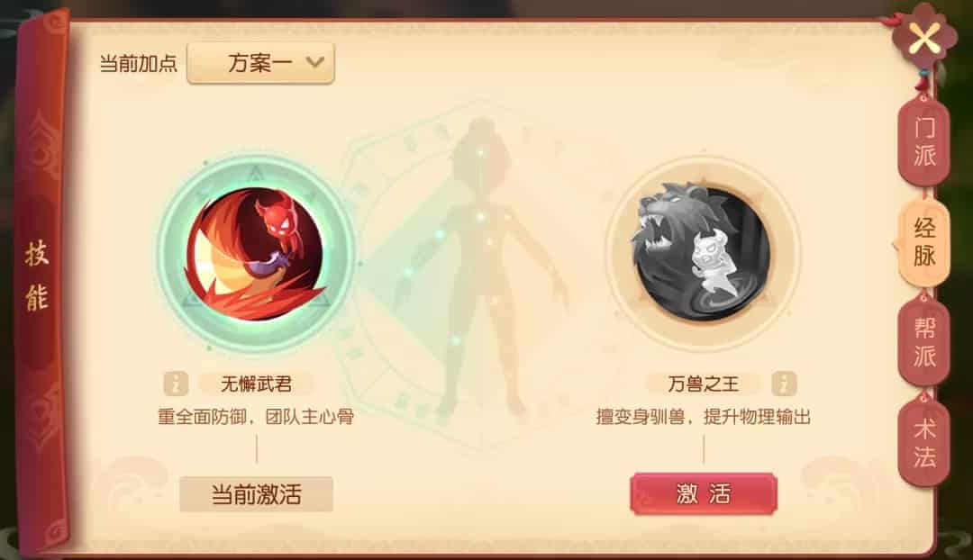Click the red 激活 button
Image resolution: width=973 pixels, height=560 pixels.
[704, 494]
